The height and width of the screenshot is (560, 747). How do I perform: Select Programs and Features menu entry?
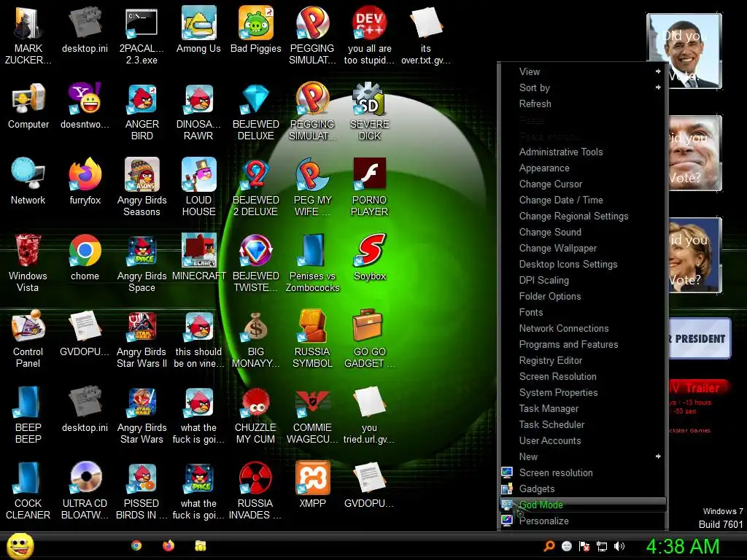click(x=583, y=344)
